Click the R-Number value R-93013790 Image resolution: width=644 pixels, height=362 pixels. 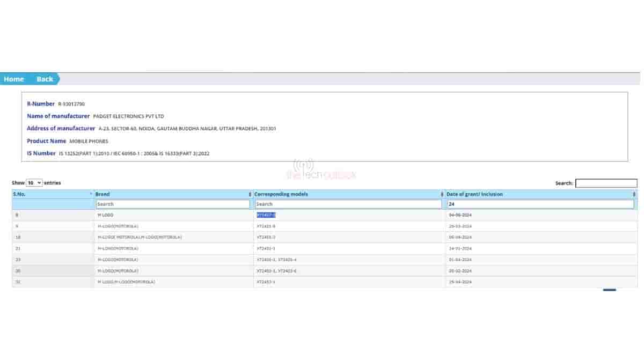pyautogui.click(x=71, y=104)
